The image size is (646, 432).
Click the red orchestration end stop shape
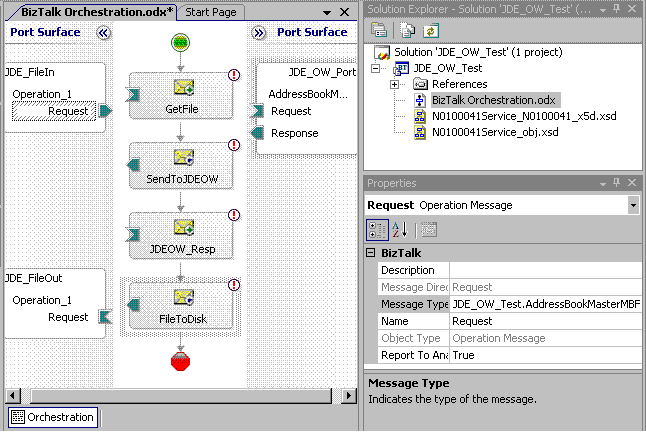[x=180, y=361]
